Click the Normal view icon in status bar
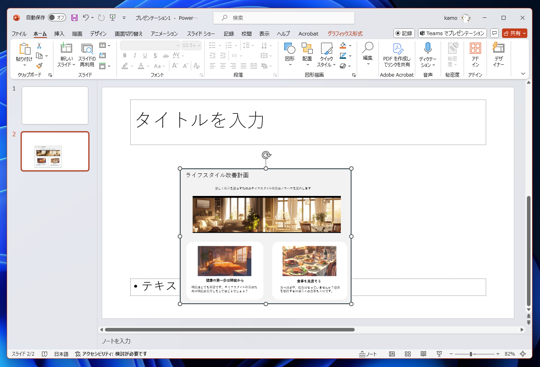The height and width of the screenshot is (367, 540). pyautogui.click(x=392, y=354)
